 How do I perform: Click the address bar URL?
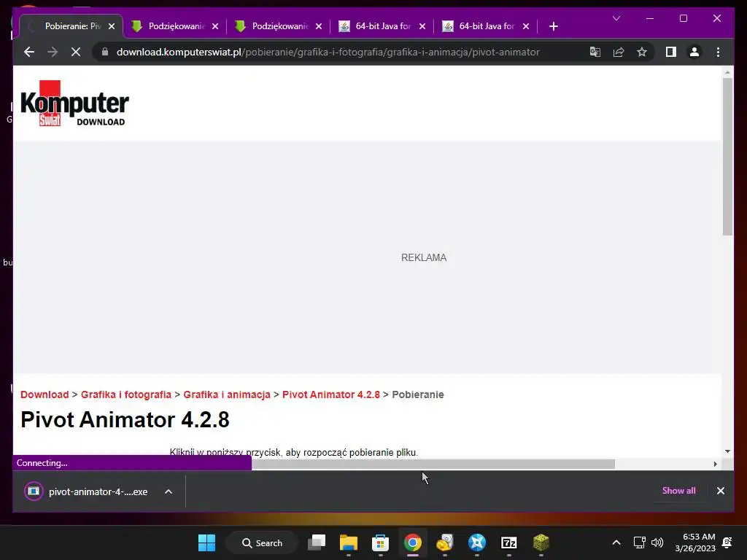pos(328,52)
